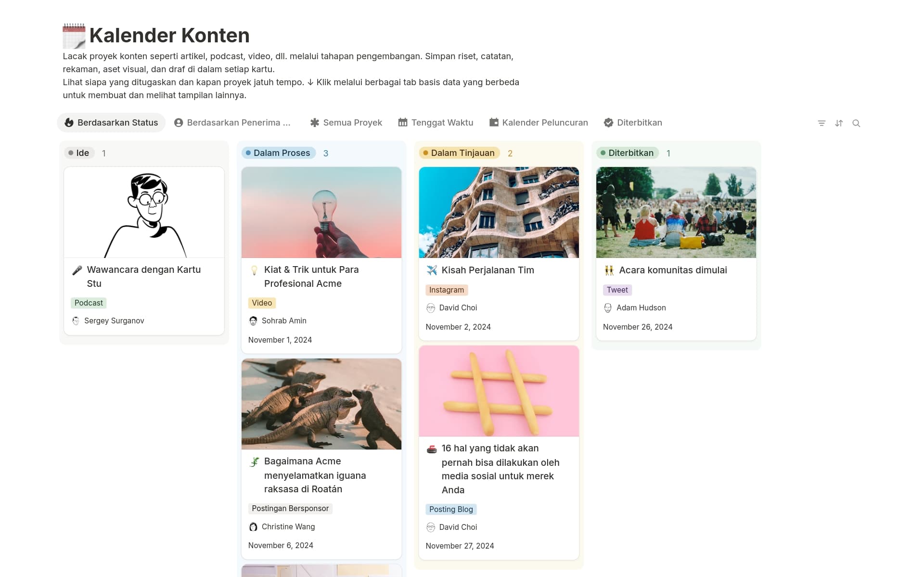The width and height of the screenshot is (924, 577).
Task: Open the Semua Proyek tab
Action: [346, 123]
